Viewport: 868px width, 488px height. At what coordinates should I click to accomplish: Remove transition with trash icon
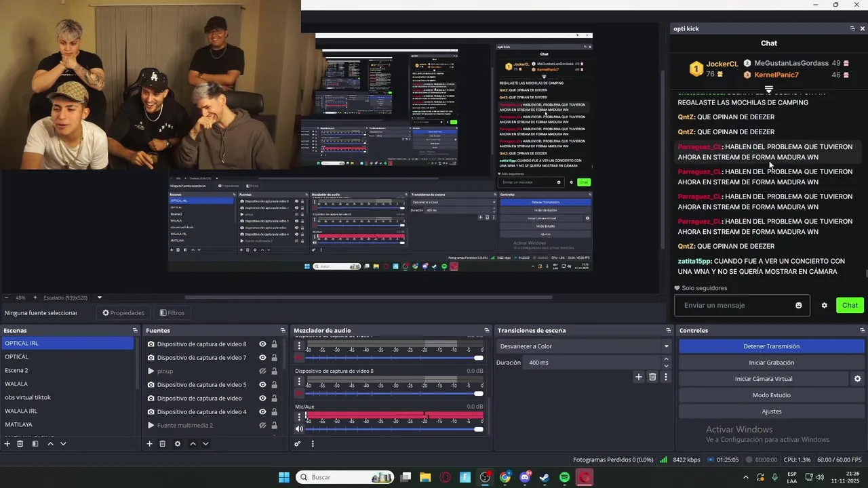point(652,377)
